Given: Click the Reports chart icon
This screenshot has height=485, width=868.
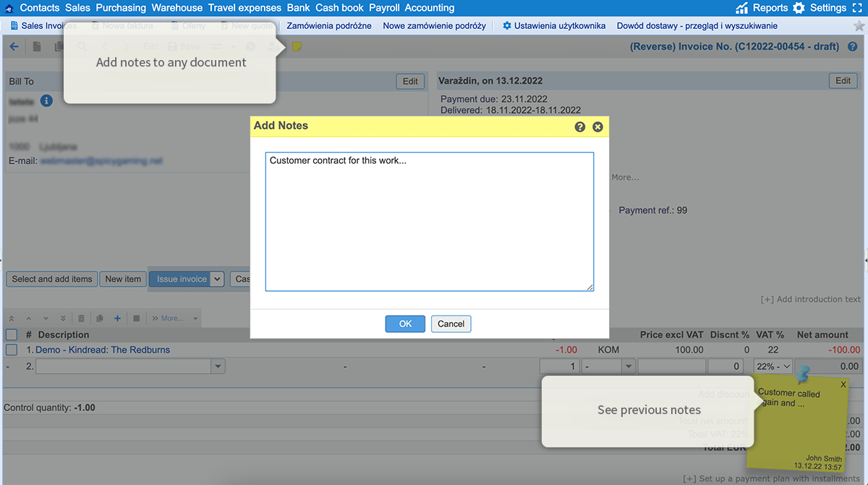Looking at the screenshot, I should (742, 8).
